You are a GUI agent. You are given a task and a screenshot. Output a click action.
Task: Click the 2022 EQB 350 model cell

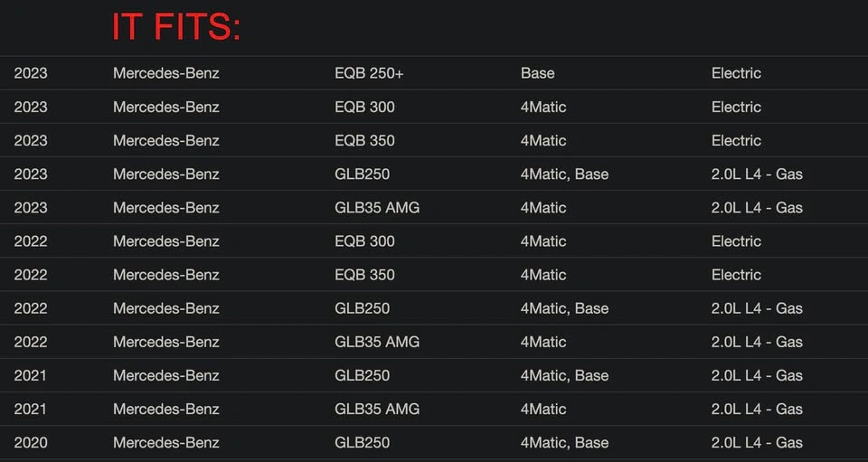364,275
